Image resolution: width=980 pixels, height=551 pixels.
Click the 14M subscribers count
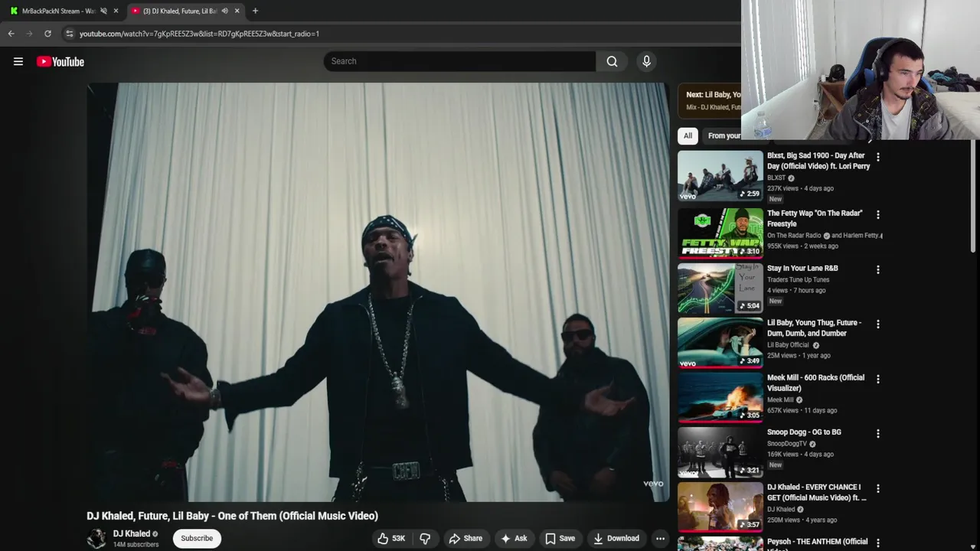[x=136, y=545]
